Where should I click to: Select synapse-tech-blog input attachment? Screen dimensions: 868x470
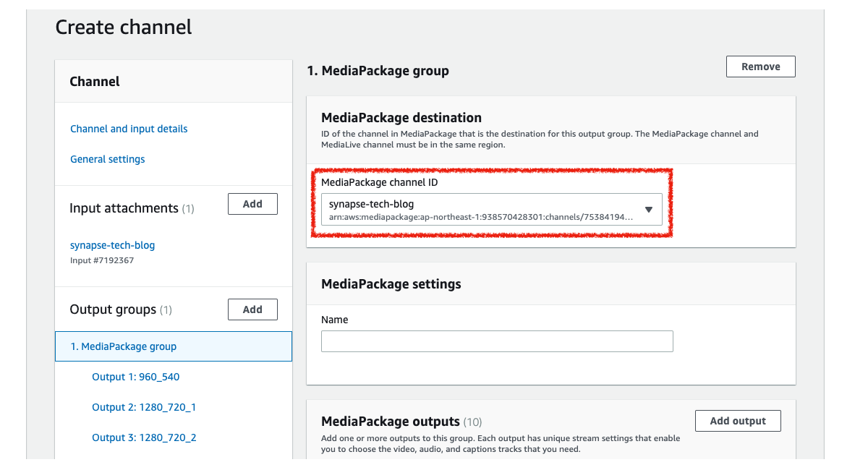point(112,245)
